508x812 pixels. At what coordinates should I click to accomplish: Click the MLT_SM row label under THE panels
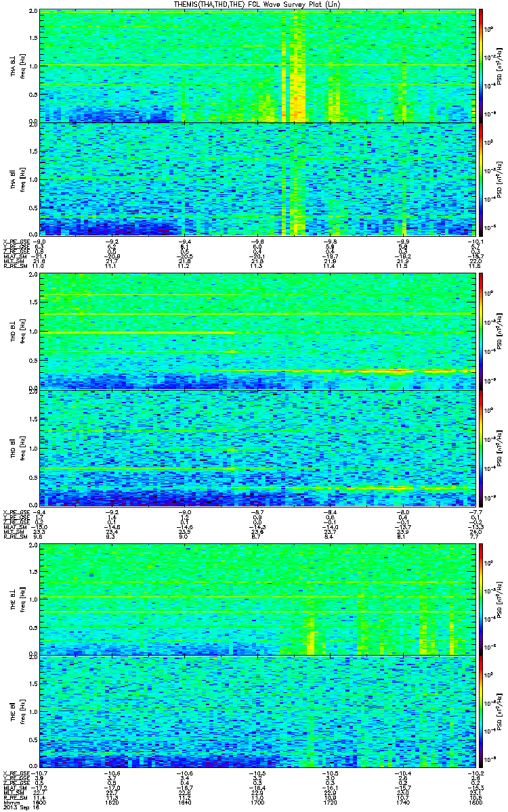12,792
